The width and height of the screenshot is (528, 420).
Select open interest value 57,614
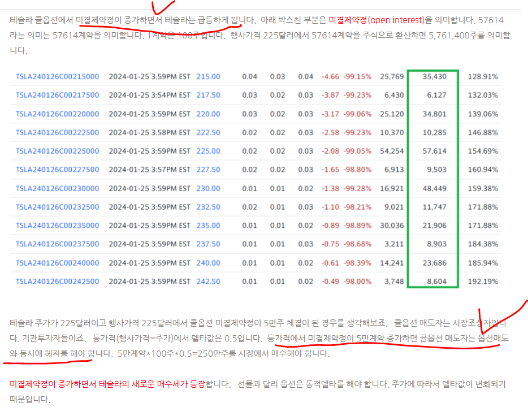pos(435,151)
